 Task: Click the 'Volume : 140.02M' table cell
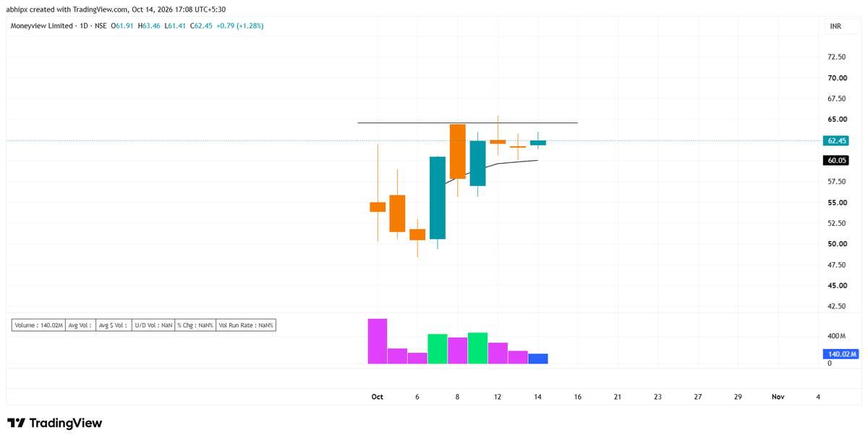[x=38, y=326]
